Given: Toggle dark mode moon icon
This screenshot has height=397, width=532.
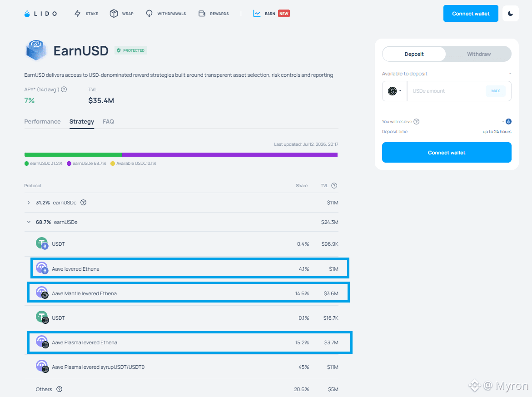Looking at the screenshot, I should click(x=510, y=14).
